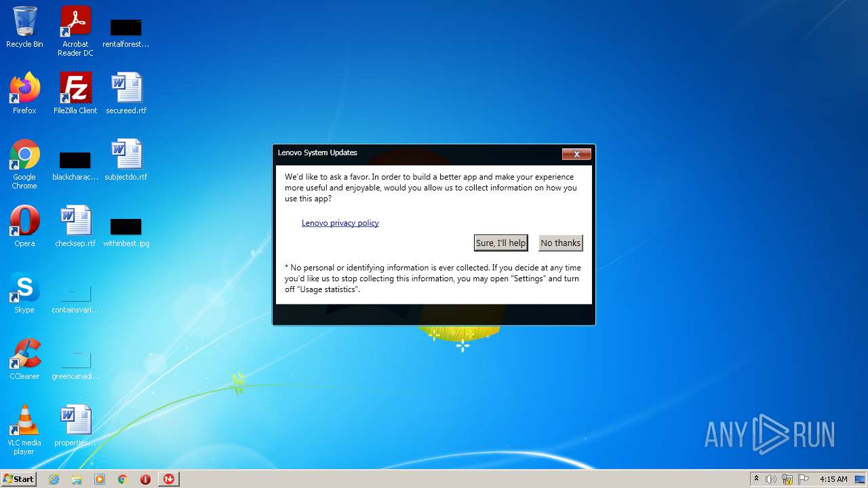Select the blackcharac file icon
Viewport: 868px width, 488px height.
click(75, 165)
